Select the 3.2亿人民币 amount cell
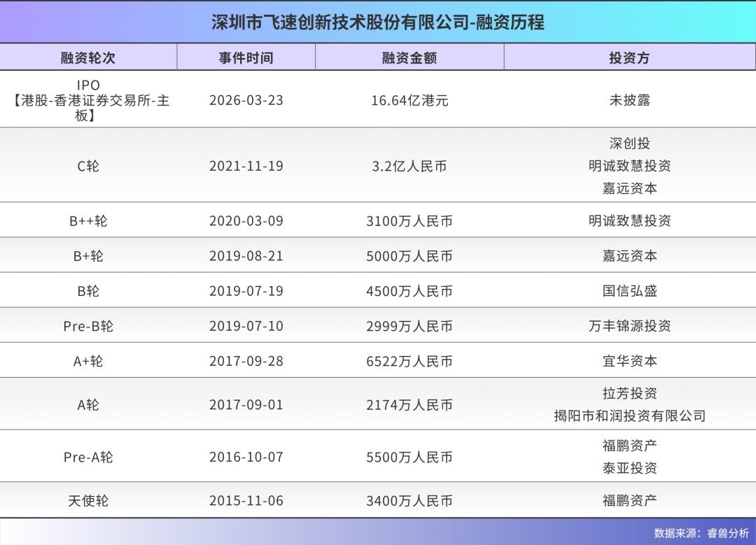This screenshot has height=545, width=756. click(x=409, y=166)
